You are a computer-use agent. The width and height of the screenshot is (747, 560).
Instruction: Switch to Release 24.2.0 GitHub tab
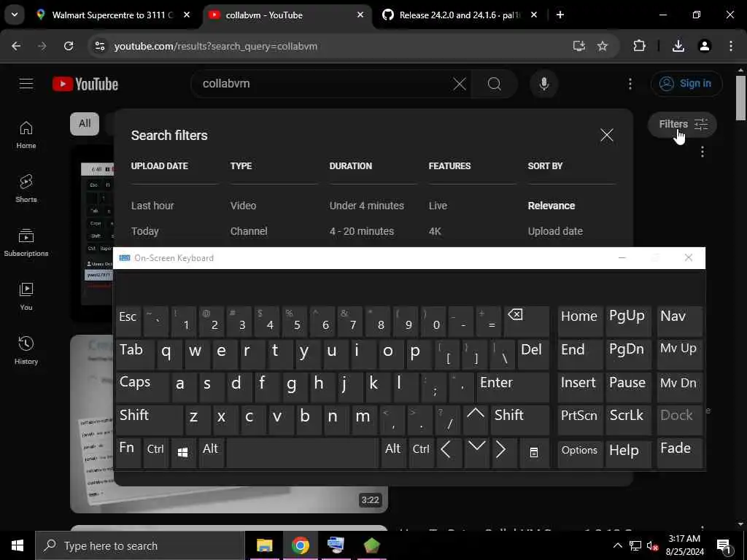coord(461,15)
